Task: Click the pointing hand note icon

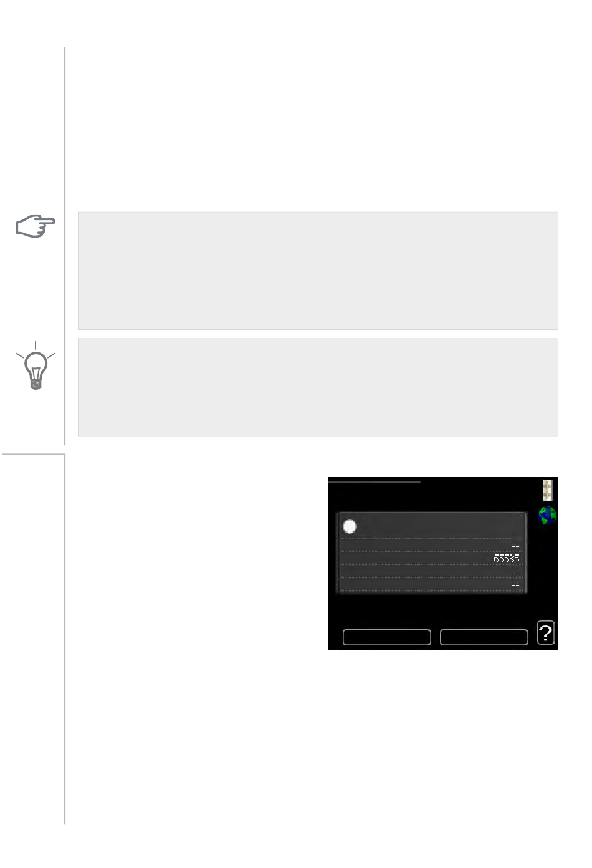Action: coord(36,226)
